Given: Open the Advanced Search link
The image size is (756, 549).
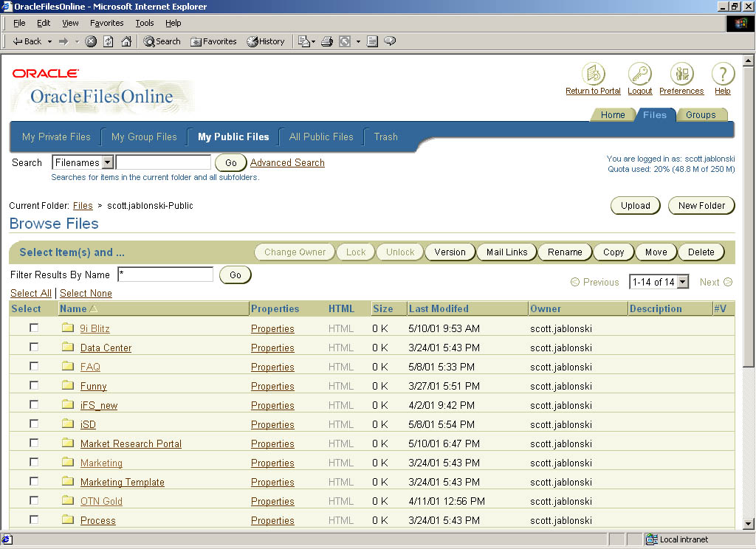Looking at the screenshot, I should [x=287, y=163].
